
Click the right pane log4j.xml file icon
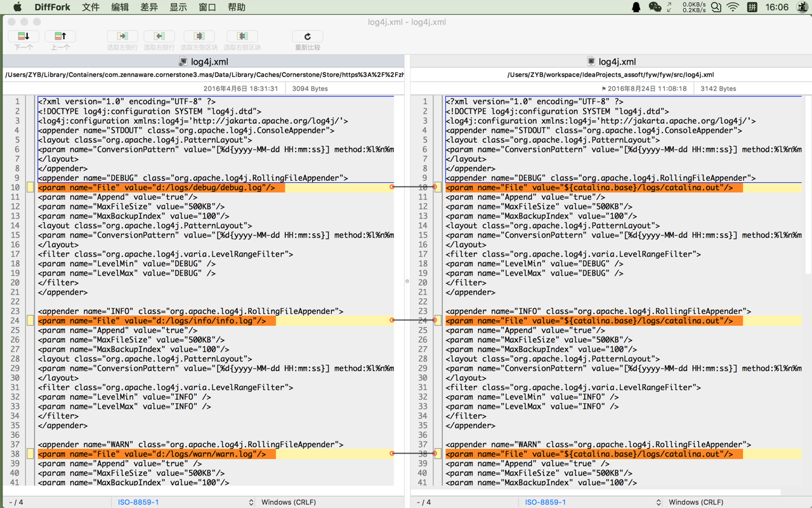tap(591, 62)
